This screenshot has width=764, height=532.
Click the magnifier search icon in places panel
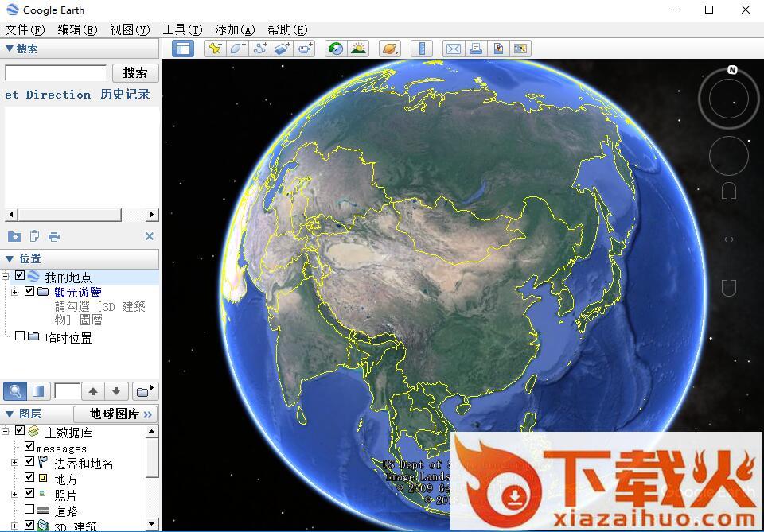coord(15,390)
